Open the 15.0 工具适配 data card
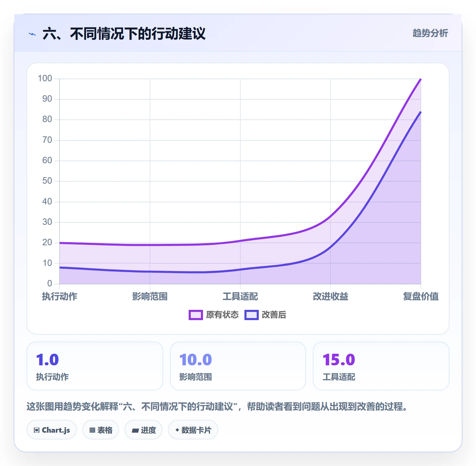The height and width of the screenshot is (466, 476). [x=381, y=366]
